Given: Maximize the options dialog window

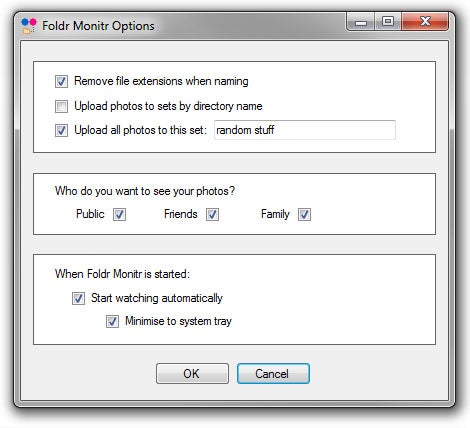Looking at the screenshot, I should (388, 22).
